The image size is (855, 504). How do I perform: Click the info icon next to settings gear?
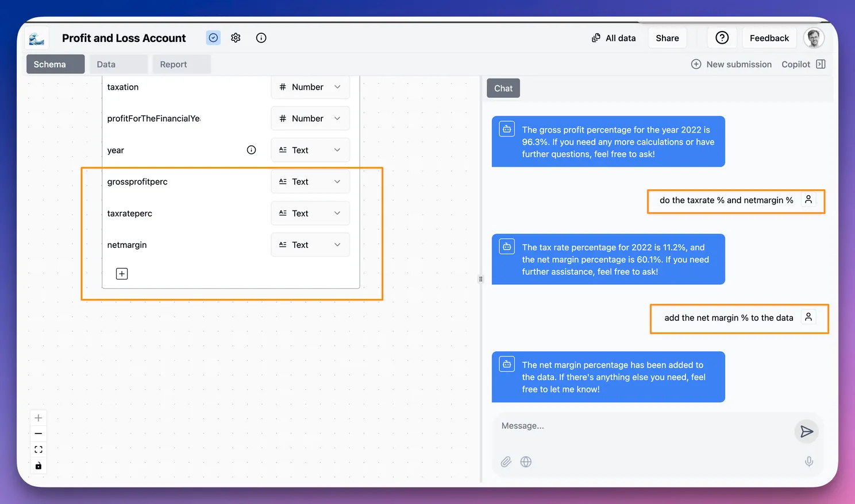pos(261,38)
